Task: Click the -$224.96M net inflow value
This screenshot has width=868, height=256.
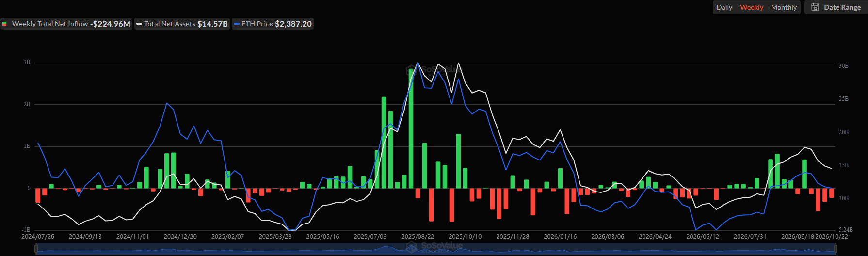Action: 110,24
